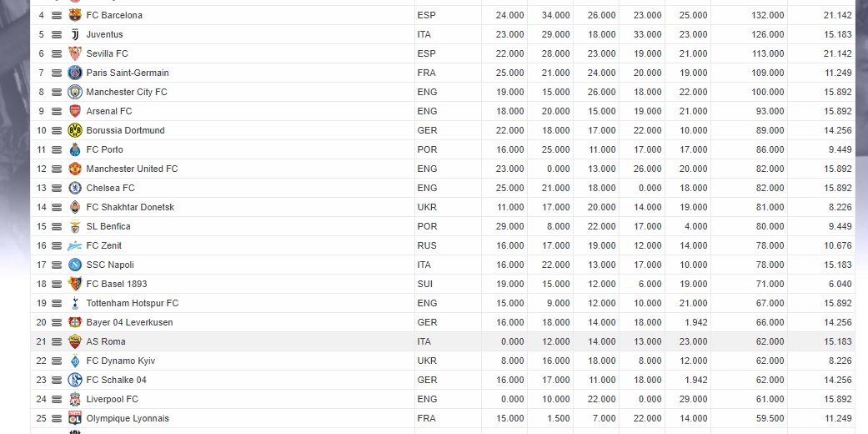Click the Paris Saint-Germain crest icon
The height and width of the screenshot is (434, 868).
click(75, 73)
